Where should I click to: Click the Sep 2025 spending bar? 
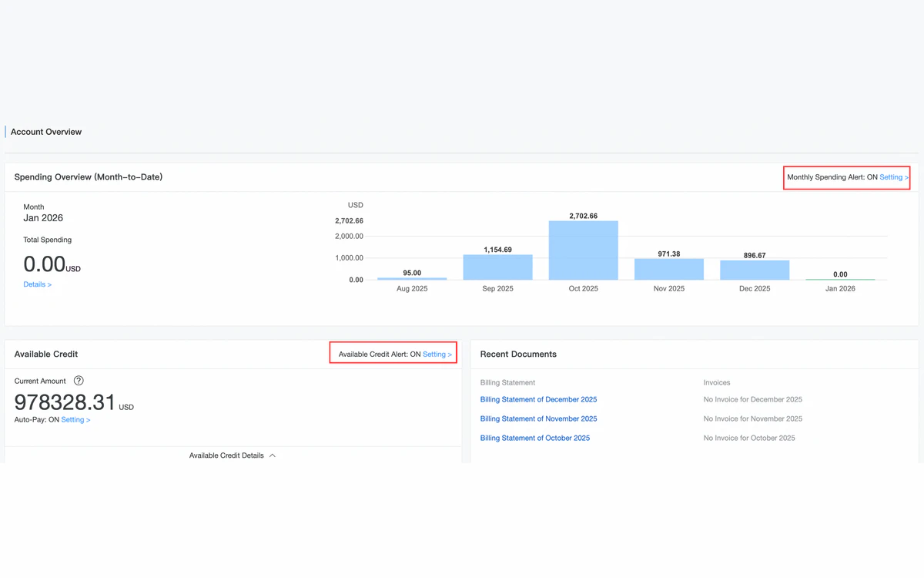tap(497, 267)
